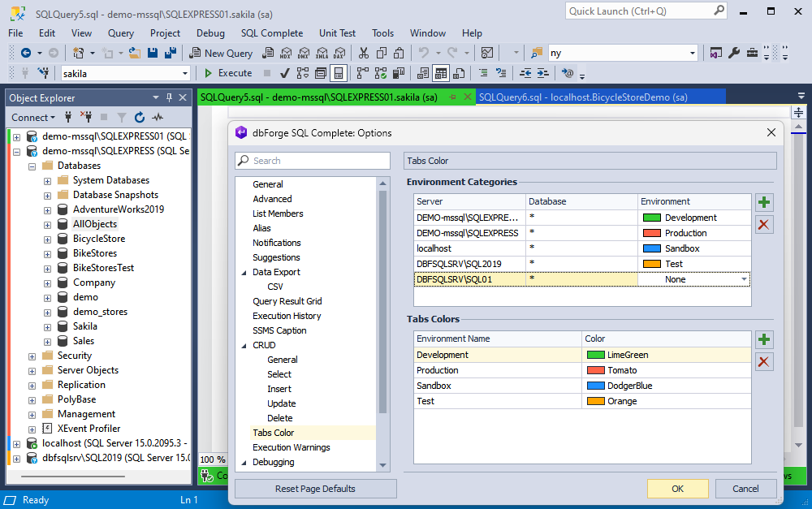Viewport: 812px width, 509px height.
Task: Expand the AdventureWorks2019 database node
Action: [x=47, y=210]
